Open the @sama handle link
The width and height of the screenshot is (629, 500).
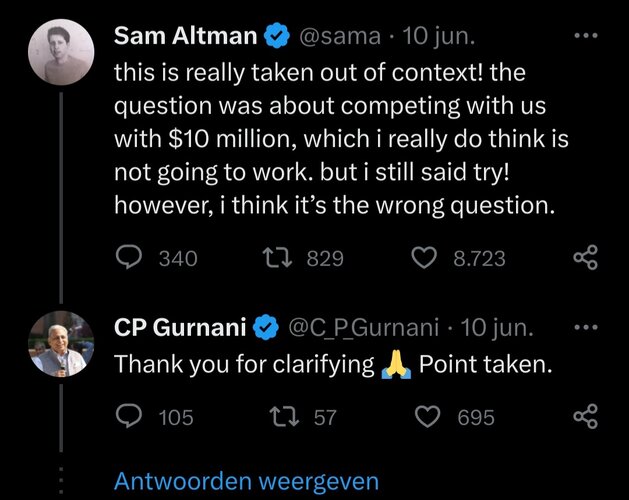coord(340,36)
